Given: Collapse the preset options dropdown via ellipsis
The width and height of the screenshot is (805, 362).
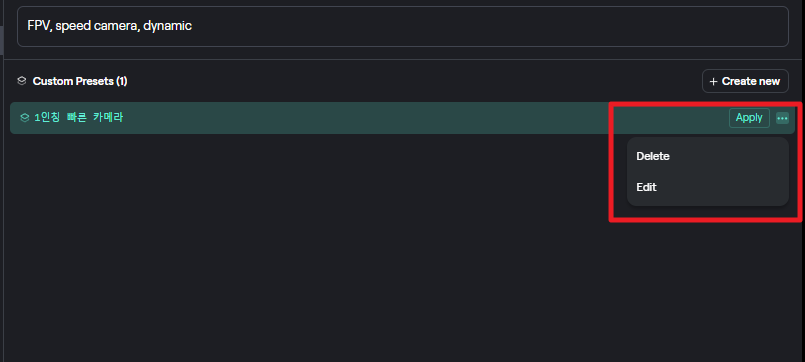Looking at the screenshot, I should (782, 118).
